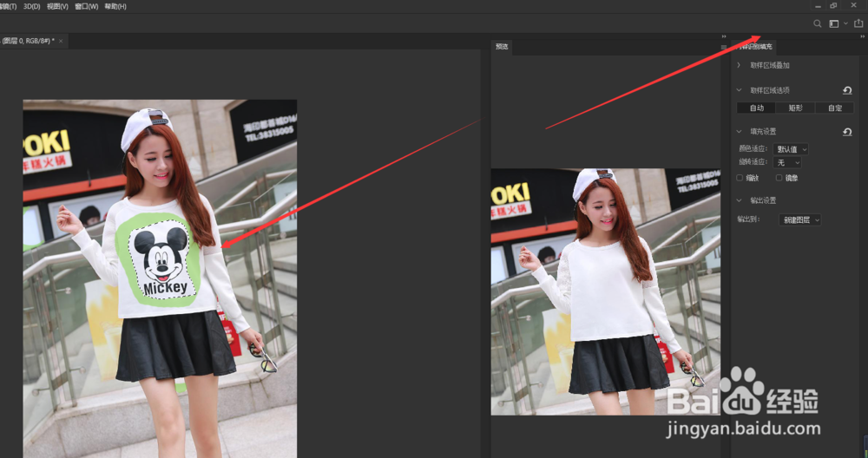Open the 旋转适应 dropdown
868x458 pixels.
pyautogui.click(x=787, y=162)
